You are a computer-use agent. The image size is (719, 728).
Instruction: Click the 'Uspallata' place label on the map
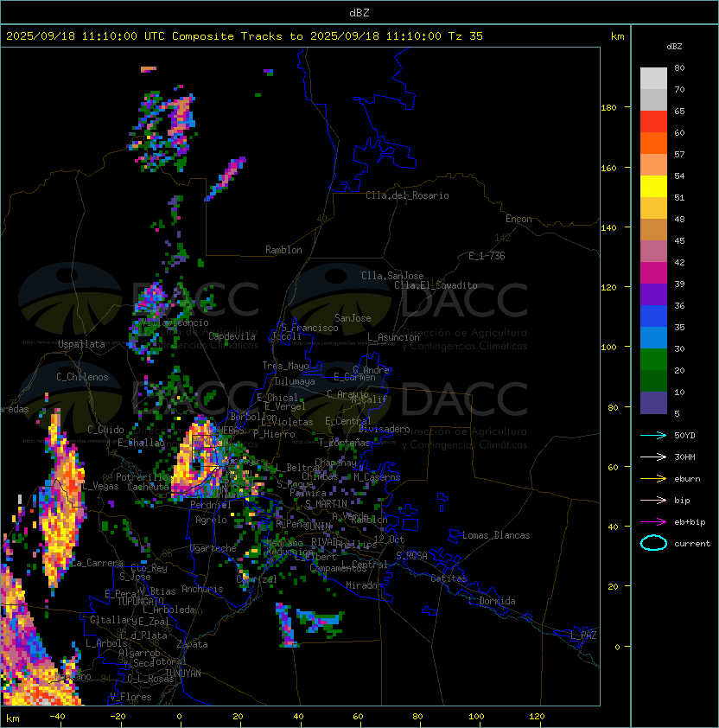81,344
